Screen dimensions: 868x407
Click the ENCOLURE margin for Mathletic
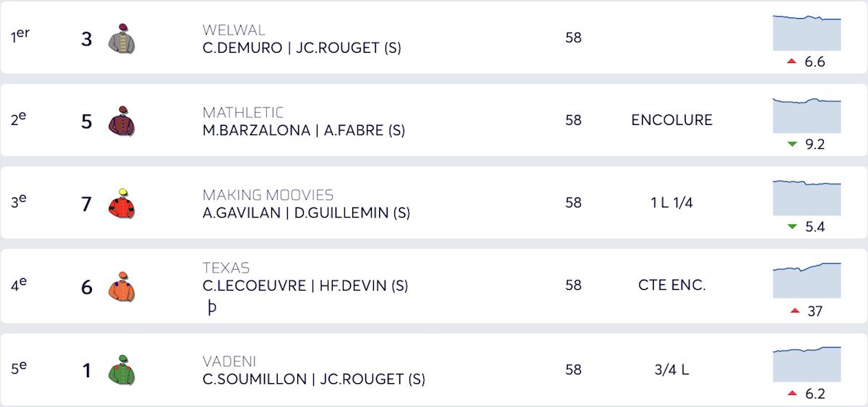click(672, 120)
